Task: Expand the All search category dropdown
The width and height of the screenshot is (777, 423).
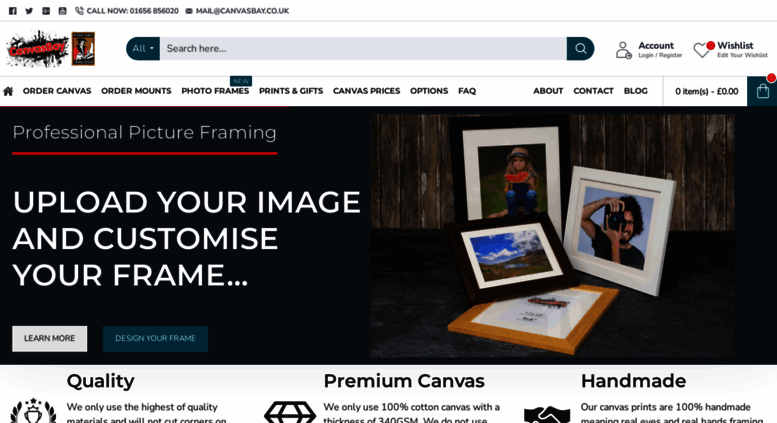Action: [x=143, y=49]
